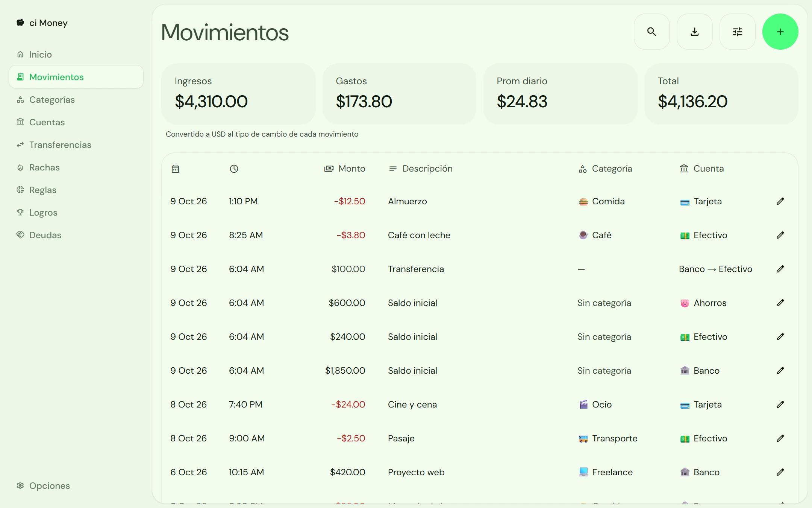Open Categorías from the sidebar

(x=76, y=100)
